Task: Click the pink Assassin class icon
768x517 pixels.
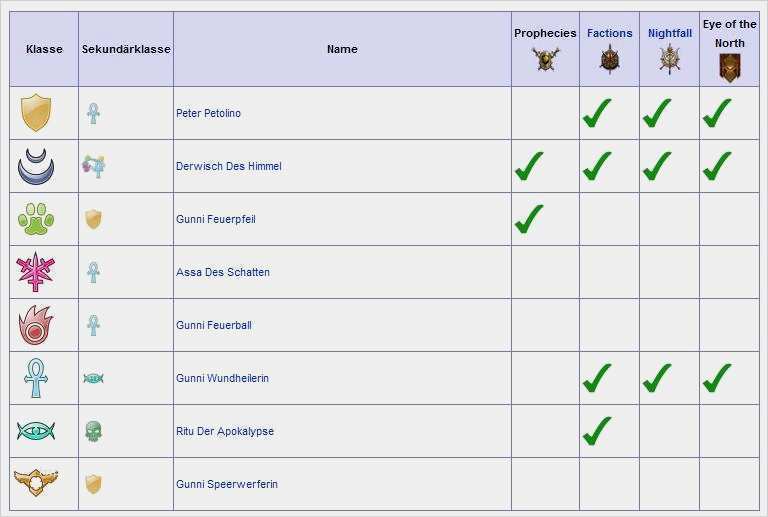Action: point(36,272)
